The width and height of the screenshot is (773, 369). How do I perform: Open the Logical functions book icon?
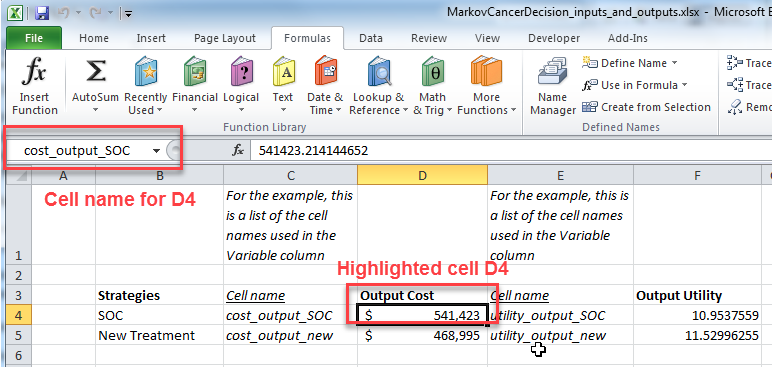242,72
